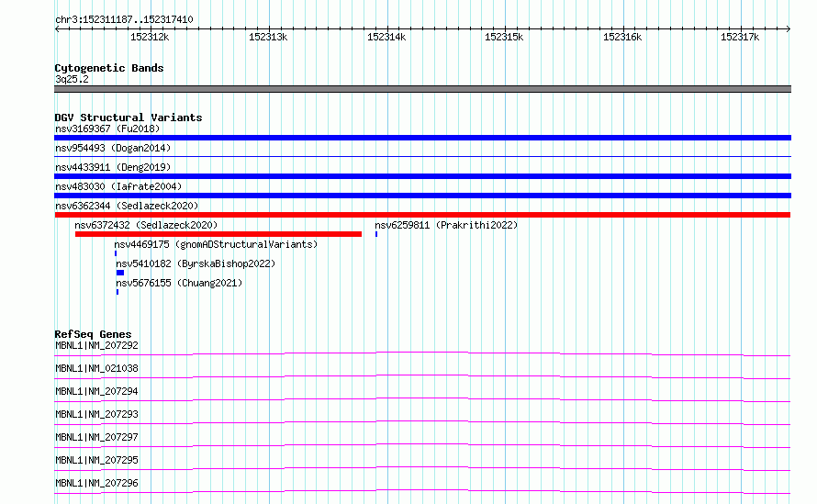Click the 152315k ruler tick label

click(504, 37)
